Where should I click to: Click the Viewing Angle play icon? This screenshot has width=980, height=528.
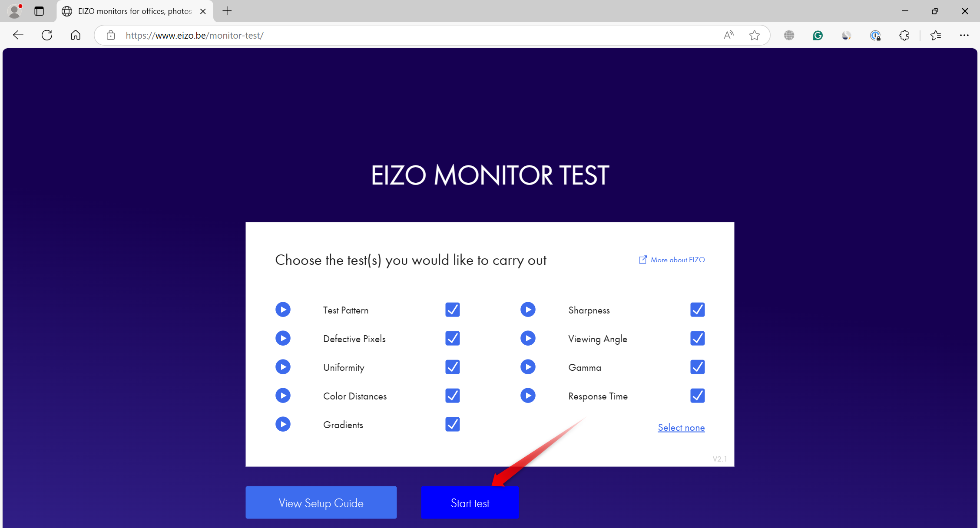[x=528, y=338]
